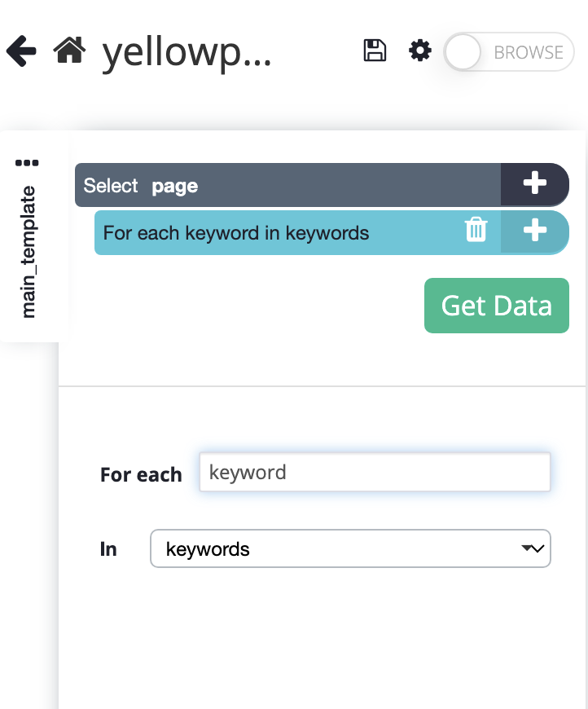Open the home screen via house icon
Viewport: 588px width, 709px height.
coord(69,50)
